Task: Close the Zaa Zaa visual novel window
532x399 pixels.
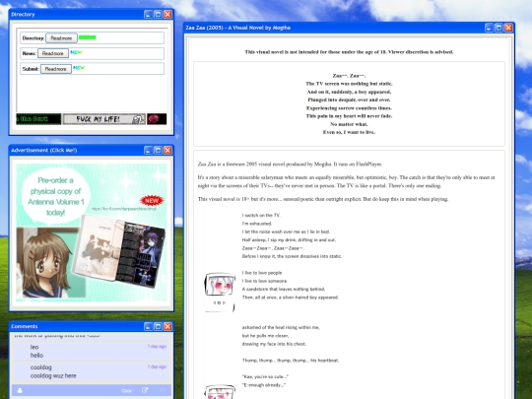Action: pos(508,28)
